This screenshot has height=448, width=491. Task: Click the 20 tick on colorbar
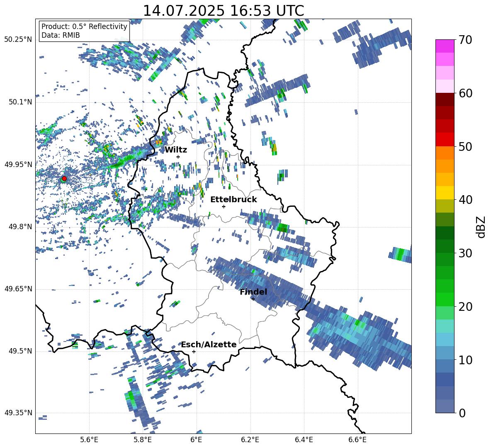[465, 306]
